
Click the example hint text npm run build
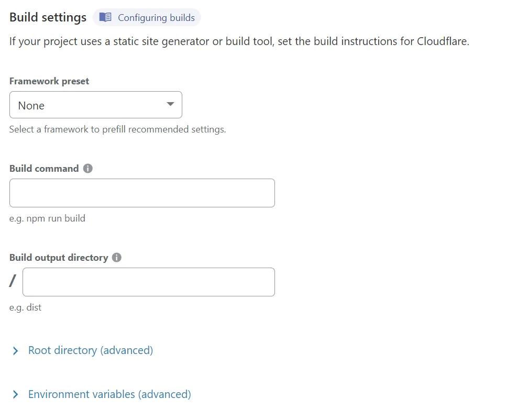coord(47,218)
